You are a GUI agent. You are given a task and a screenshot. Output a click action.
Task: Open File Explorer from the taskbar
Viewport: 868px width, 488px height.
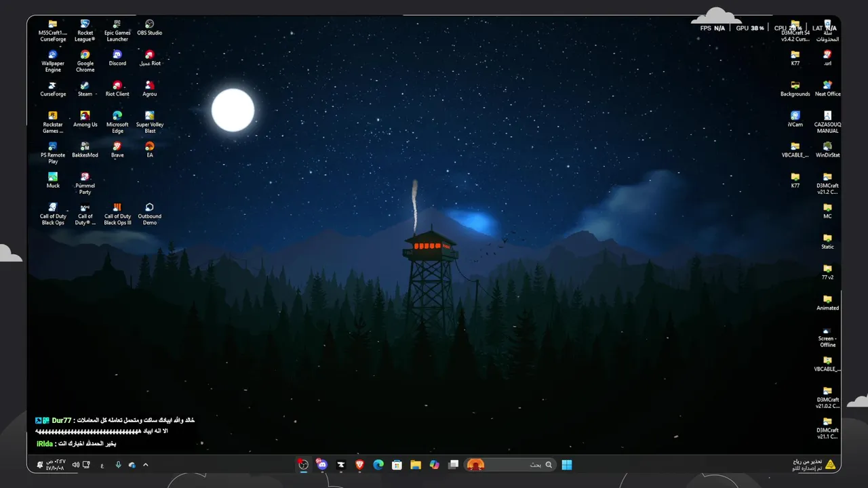(x=416, y=465)
